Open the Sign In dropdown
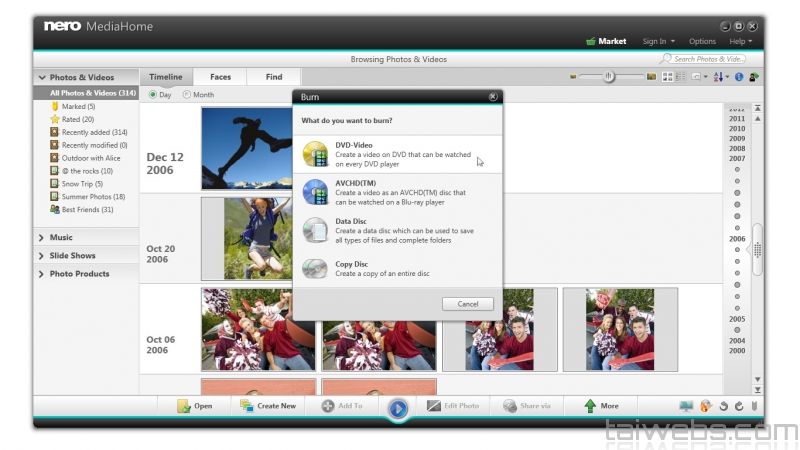Image resolution: width=800 pixels, height=450 pixels. click(x=658, y=41)
